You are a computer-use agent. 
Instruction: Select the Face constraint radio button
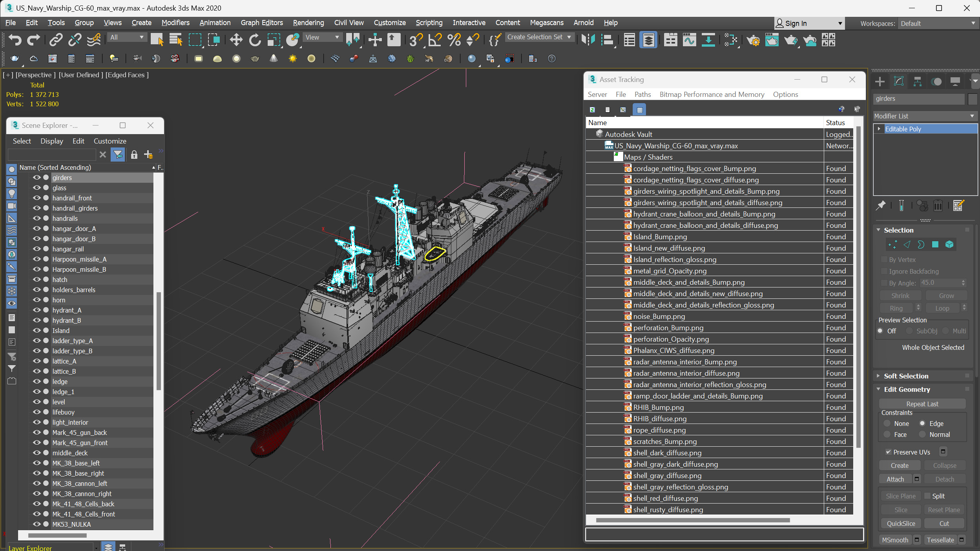887,435
